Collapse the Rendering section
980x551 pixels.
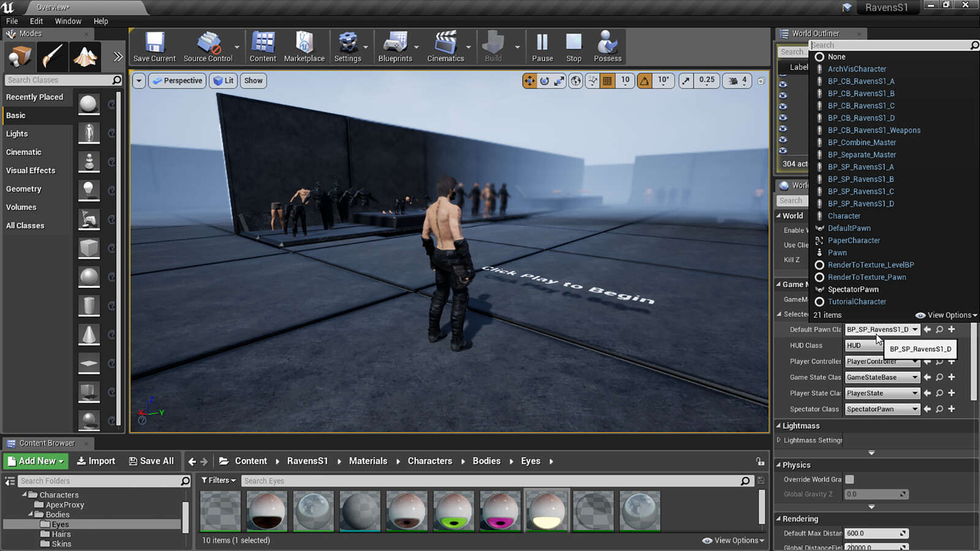tap(778, 519)
